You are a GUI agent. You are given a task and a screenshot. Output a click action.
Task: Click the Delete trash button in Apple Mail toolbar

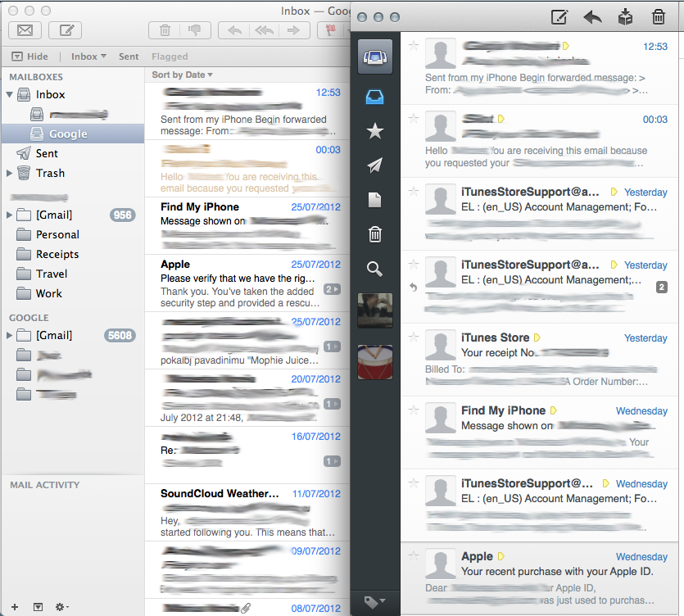coord(165,30)
